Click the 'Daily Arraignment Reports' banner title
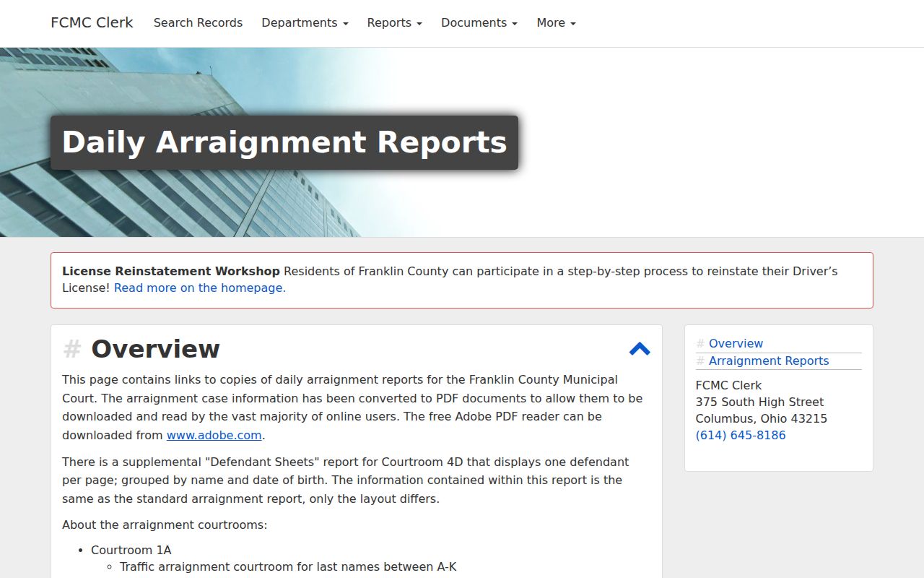 coord(284,142)
